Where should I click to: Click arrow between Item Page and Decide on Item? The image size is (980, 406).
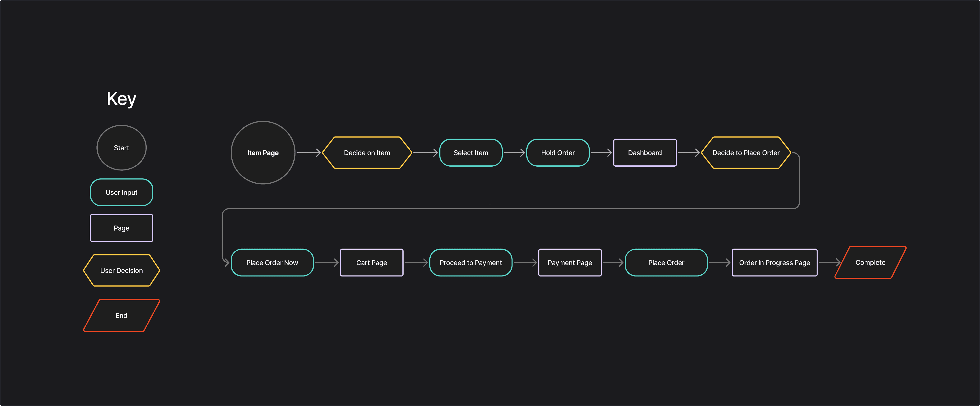point(309,152)
